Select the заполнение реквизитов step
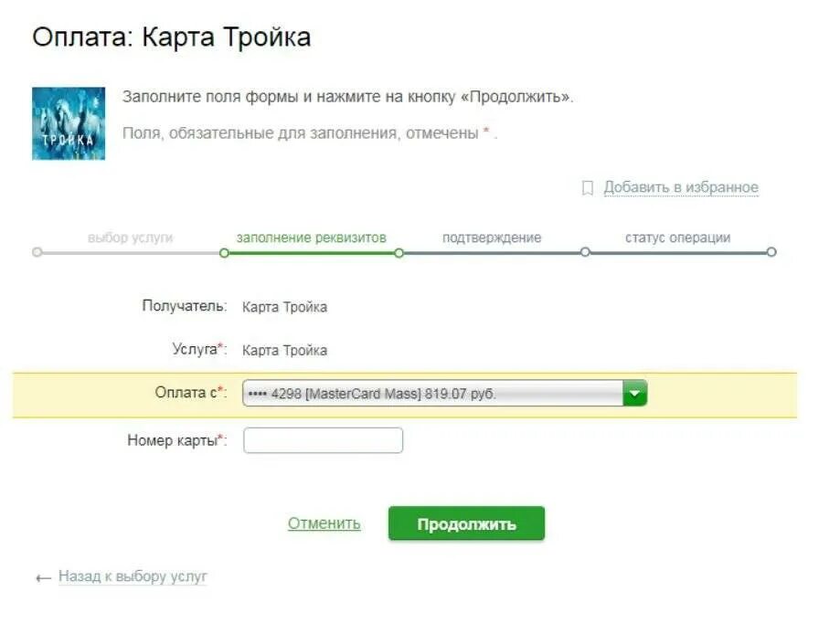The width and height of the screenshot is (829, 644). (312, 238)
